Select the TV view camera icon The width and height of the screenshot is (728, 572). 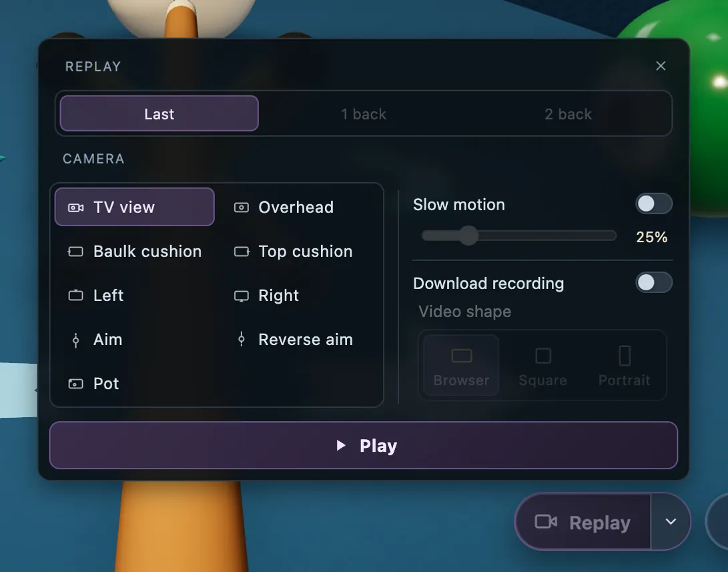click(75, 208)
